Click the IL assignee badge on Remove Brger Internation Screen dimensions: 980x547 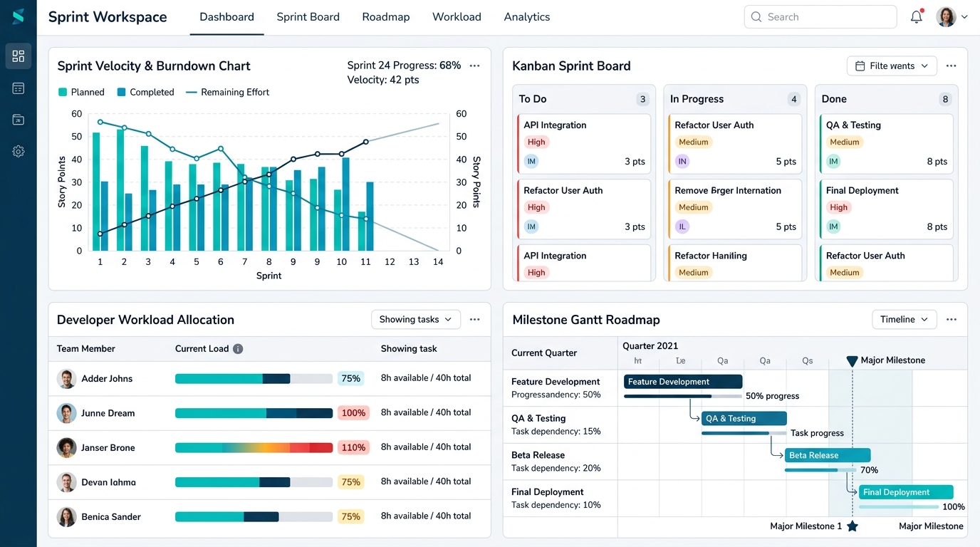(682, 226)
